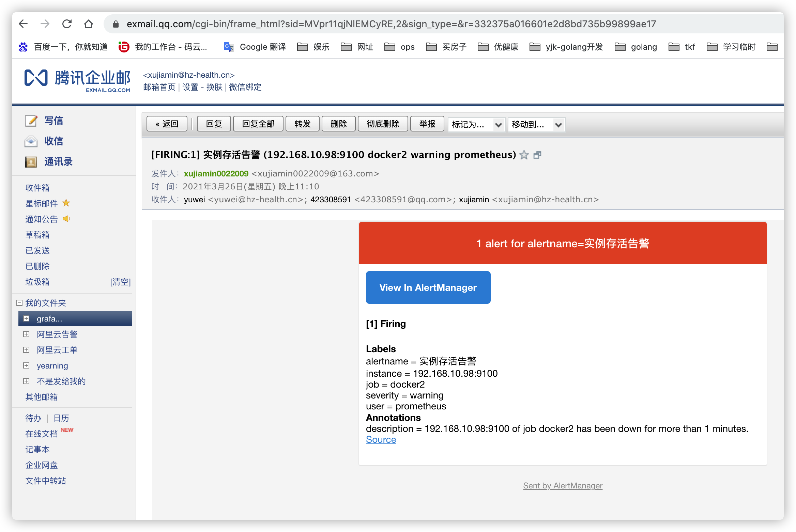
Task: Click the View In AlertManager button
Action: click(428, 287)
